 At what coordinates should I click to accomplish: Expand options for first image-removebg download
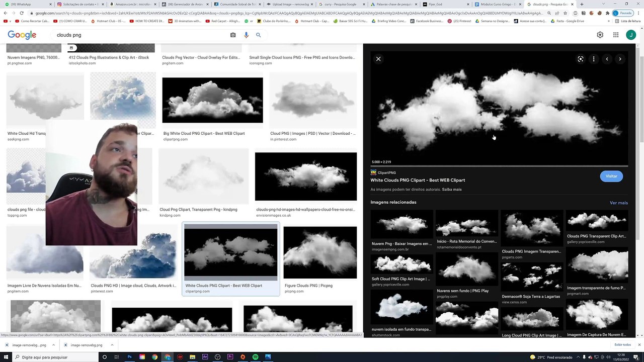(x=53, y=345)
